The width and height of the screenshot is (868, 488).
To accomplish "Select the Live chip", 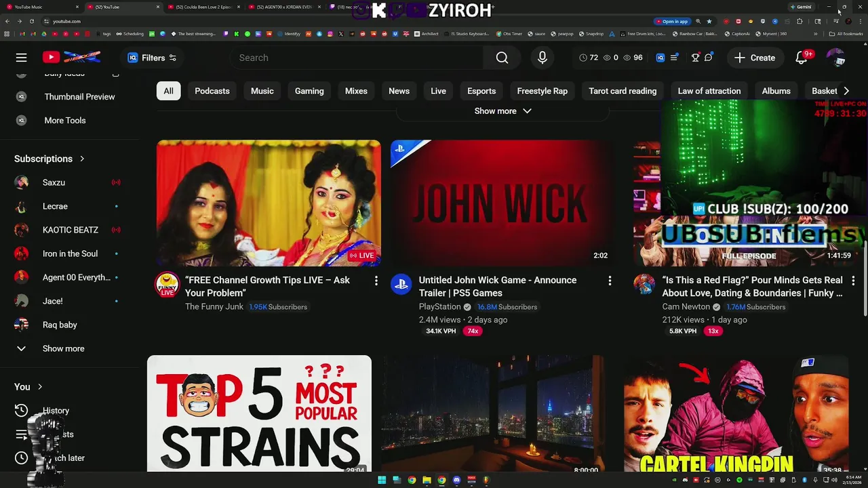I will point(439,91).
